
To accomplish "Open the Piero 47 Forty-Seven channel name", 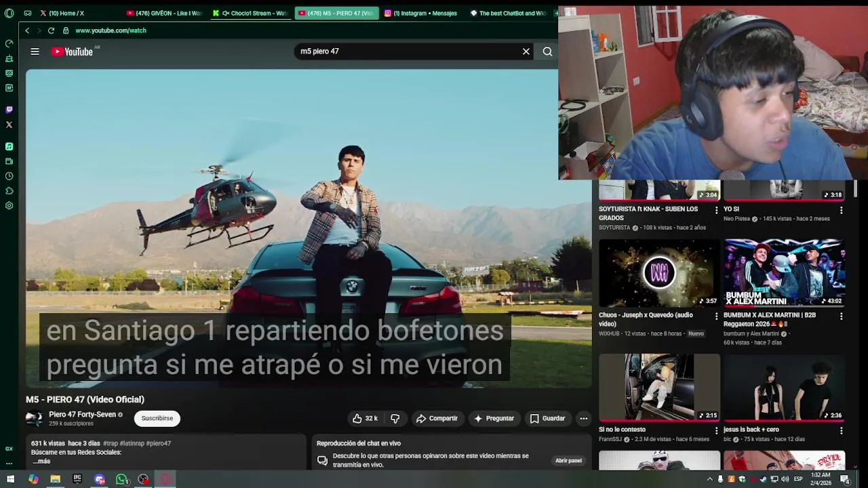I will coord(82,415).
